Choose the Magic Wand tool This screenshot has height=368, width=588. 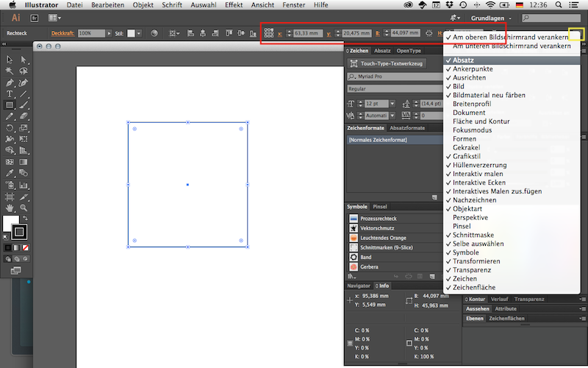click(10, 71)
